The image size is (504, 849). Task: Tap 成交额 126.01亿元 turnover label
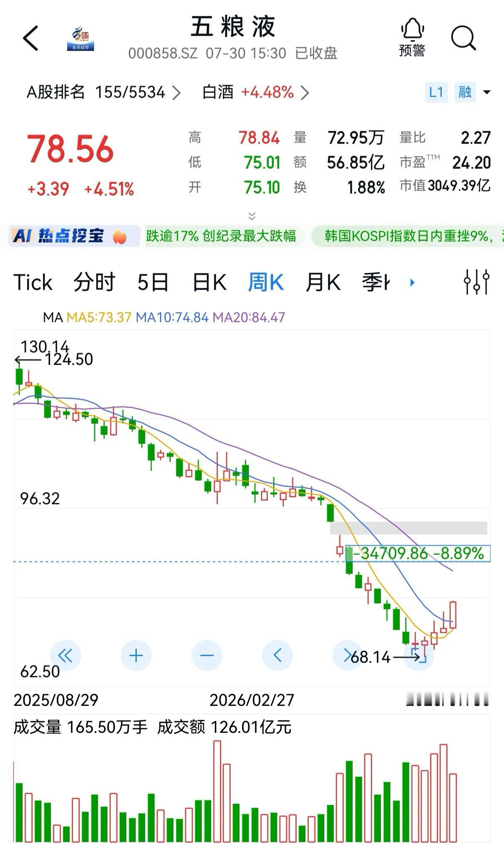pyautogui.click(x=224, y=727)
